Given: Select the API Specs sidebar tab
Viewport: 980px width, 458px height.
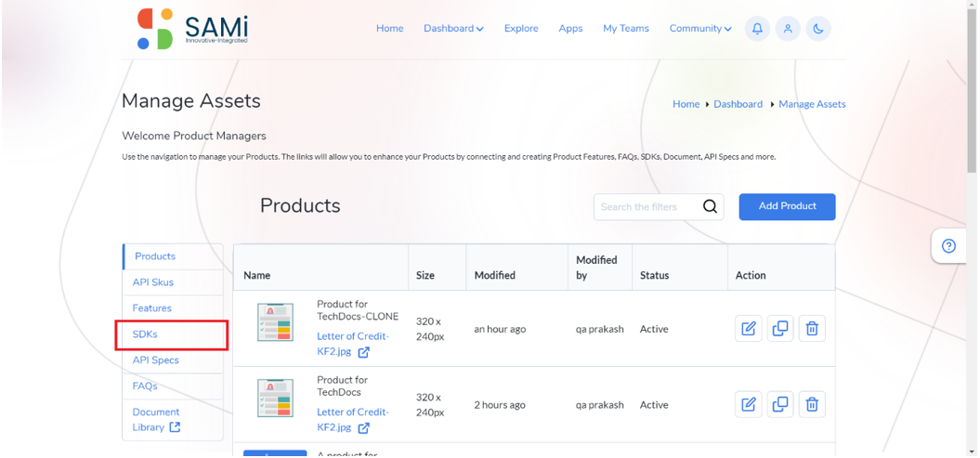Looking at the screenshot, I should pyautogui.click(x=173, y=360).
